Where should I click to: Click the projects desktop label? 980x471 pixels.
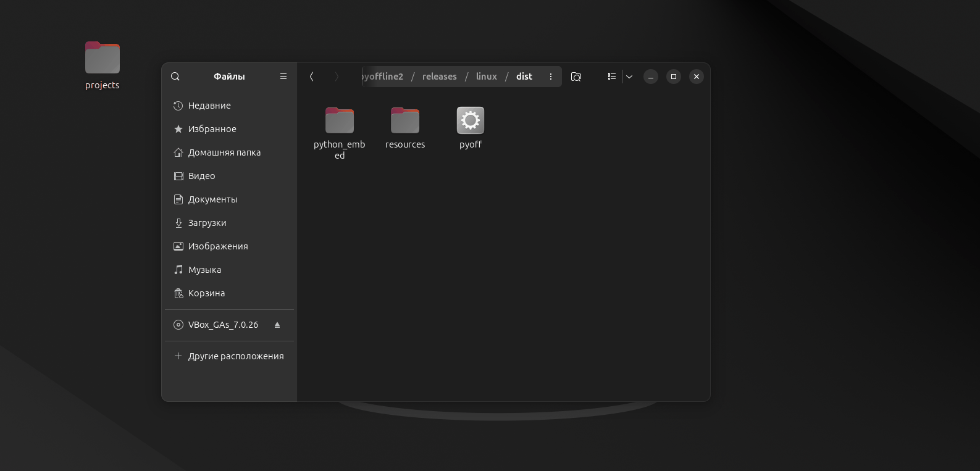103,85
